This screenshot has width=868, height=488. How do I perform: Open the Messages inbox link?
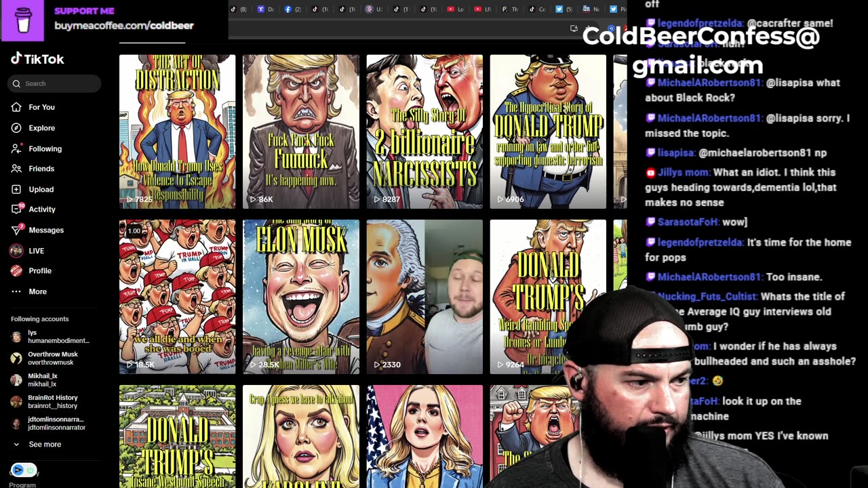pyautogui.click(x=46, y=230)
